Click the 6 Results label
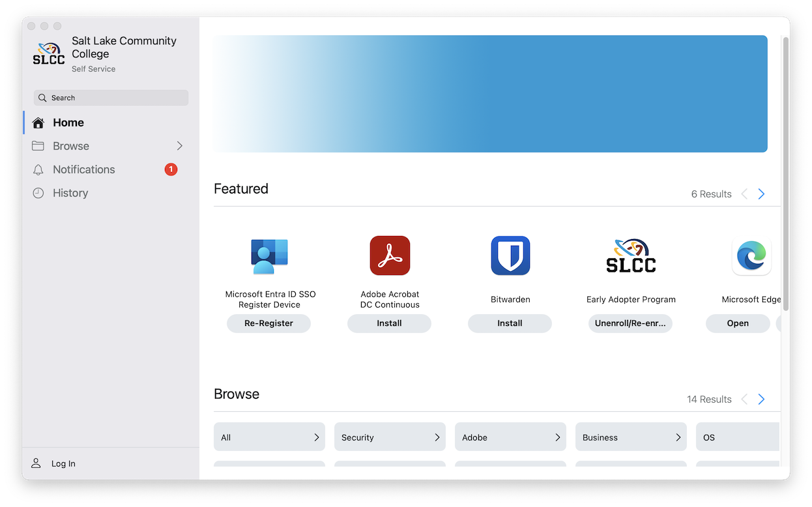The width and height of the screenshot is (812, 507). [711, 194]
